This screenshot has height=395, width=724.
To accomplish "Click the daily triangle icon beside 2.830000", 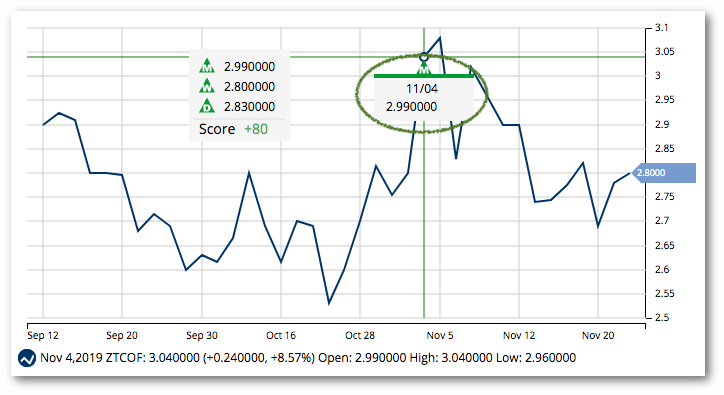I will [207, 106].
